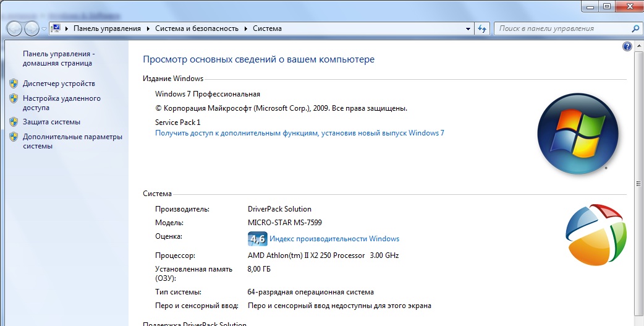Viewport: 644px width, 326px height.
Task: Click the refresh button beside address bar
Action: pos(483,28)
